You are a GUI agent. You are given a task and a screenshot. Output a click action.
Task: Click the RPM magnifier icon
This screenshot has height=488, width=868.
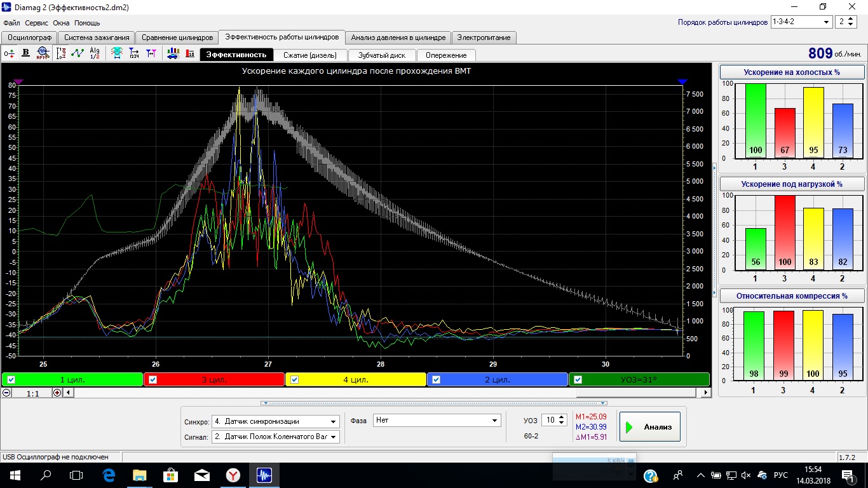tap(43, 53)
